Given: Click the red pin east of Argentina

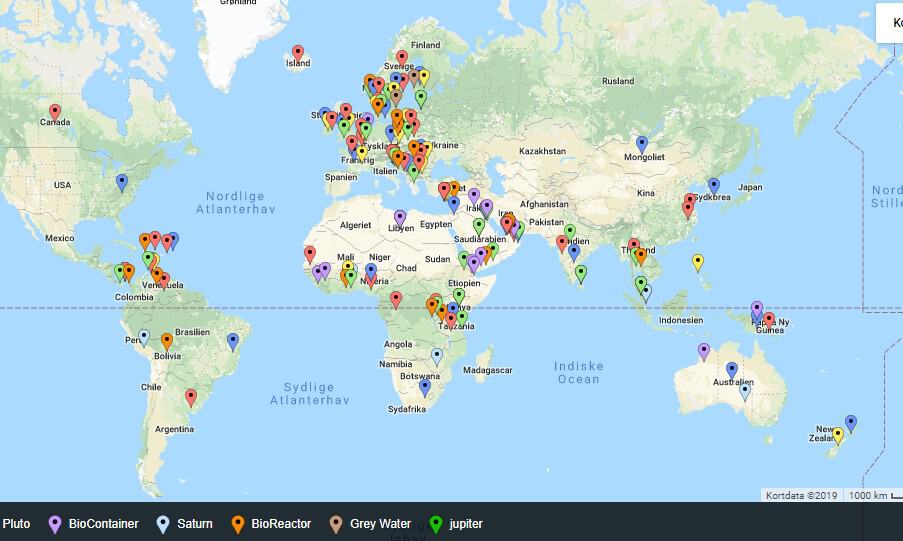Looking at the screenshot, I should tap(191, 398).
